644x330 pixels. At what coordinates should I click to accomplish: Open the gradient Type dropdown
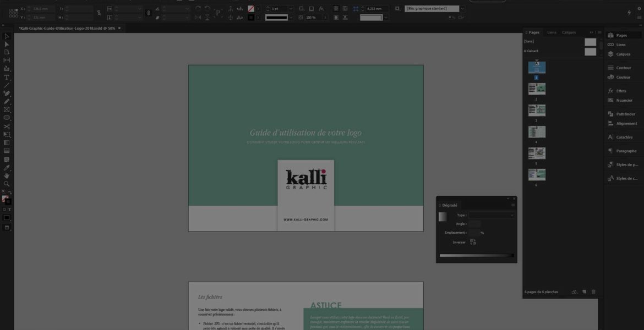click(492, 215)
